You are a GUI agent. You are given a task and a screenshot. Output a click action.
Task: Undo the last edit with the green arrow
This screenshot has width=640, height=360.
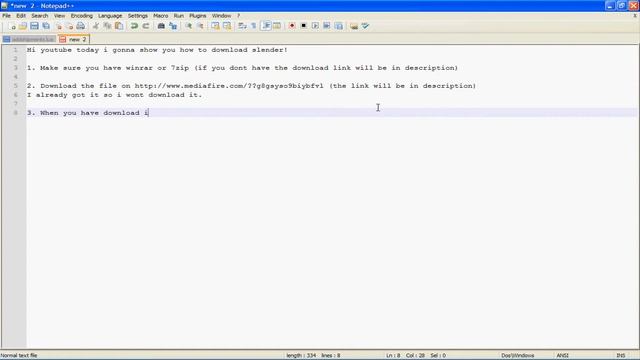click(x=134, y=26)
